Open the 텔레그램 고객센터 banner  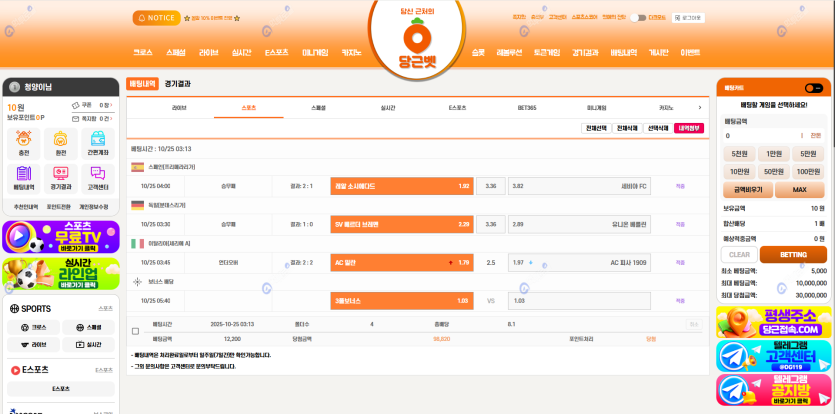773,356
